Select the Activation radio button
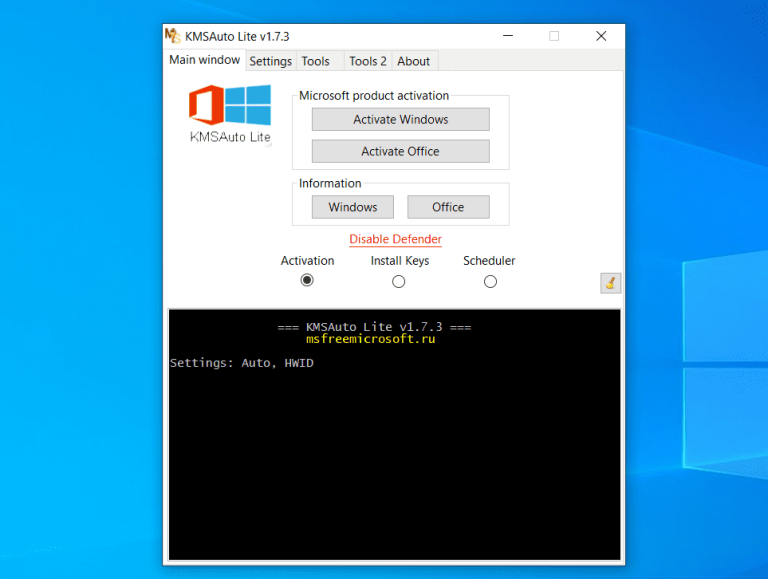This screenshot has height=579, width=768. coord(307,281)
